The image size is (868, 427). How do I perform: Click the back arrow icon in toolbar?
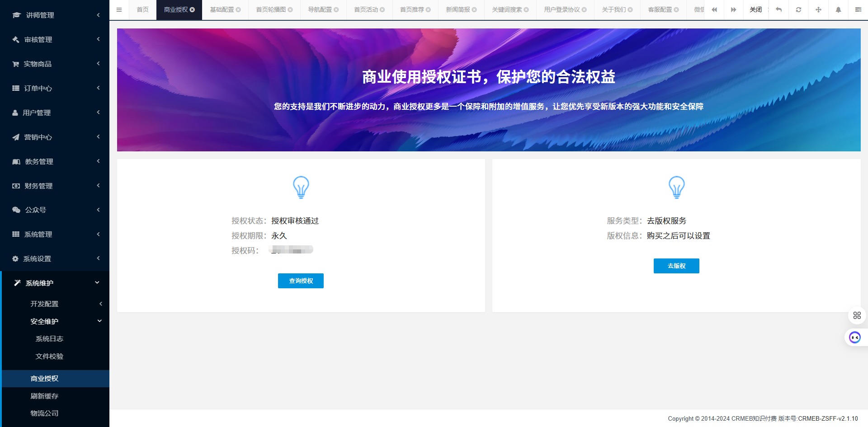pos(778,9)
